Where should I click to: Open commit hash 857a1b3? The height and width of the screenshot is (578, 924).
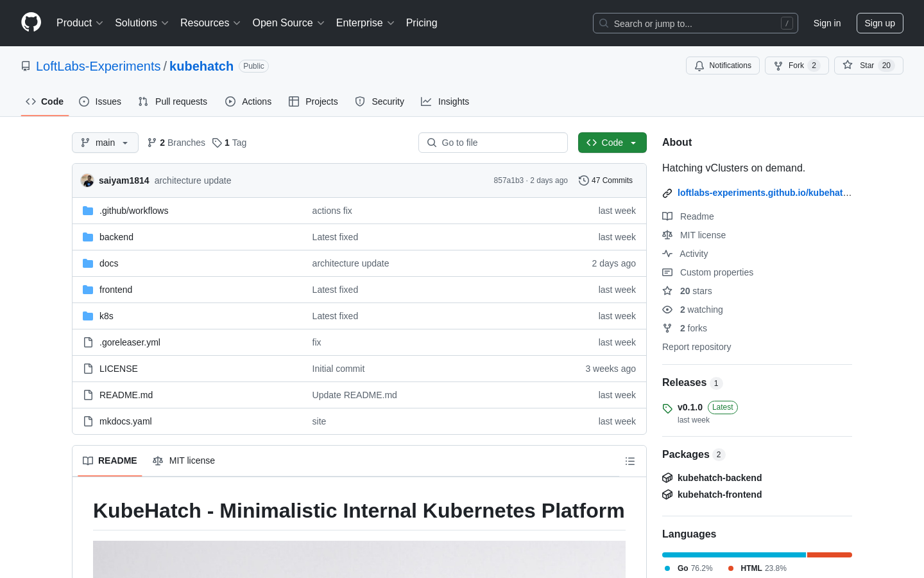509,180
